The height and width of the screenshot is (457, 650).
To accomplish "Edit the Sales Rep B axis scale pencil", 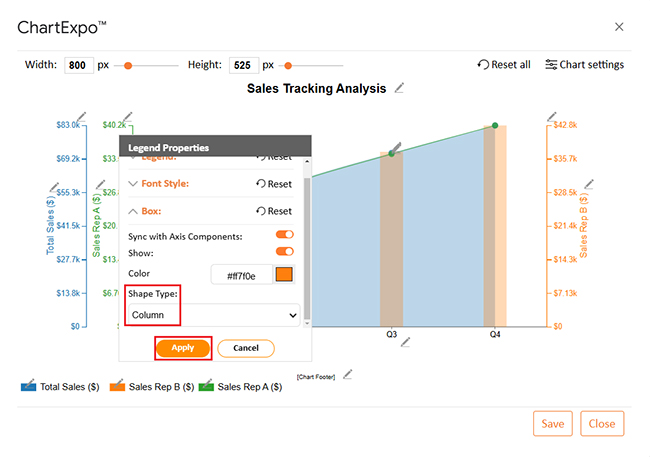I will [x=552, y=117].
